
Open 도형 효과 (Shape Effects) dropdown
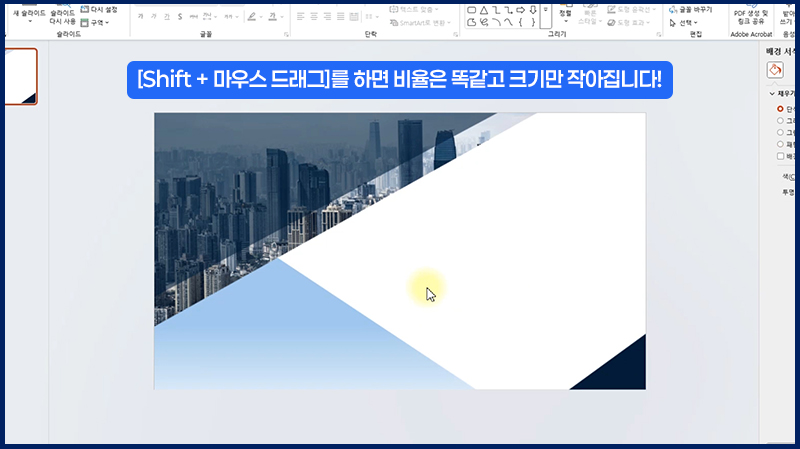629,22
